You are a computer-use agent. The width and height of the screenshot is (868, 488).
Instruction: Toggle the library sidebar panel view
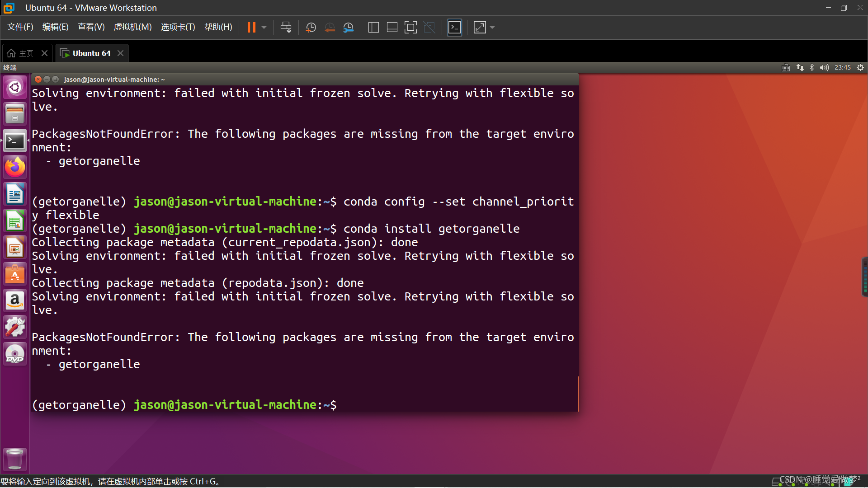tap(373, 28)
